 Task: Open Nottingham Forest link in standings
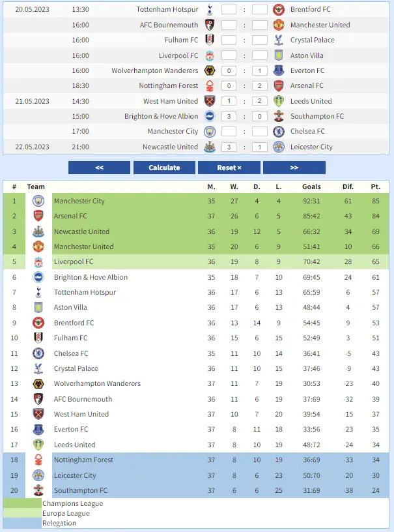pos(83,460)
